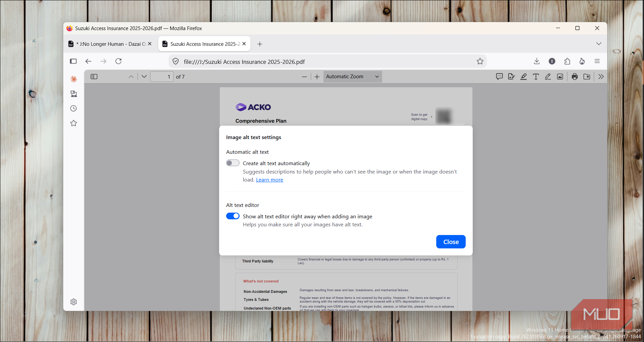Bookmark this page with the star

pos(480,61)
